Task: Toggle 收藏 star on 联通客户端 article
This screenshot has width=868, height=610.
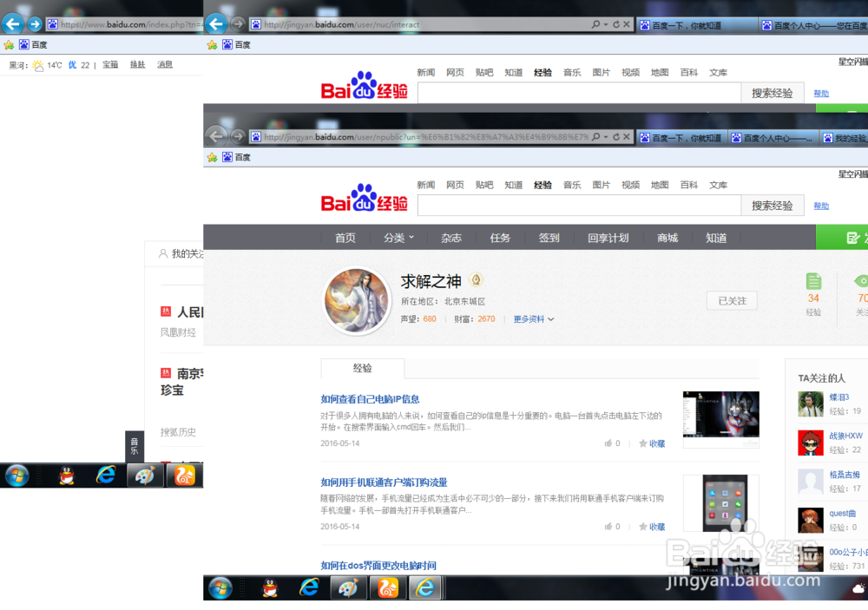Action: 652,527
